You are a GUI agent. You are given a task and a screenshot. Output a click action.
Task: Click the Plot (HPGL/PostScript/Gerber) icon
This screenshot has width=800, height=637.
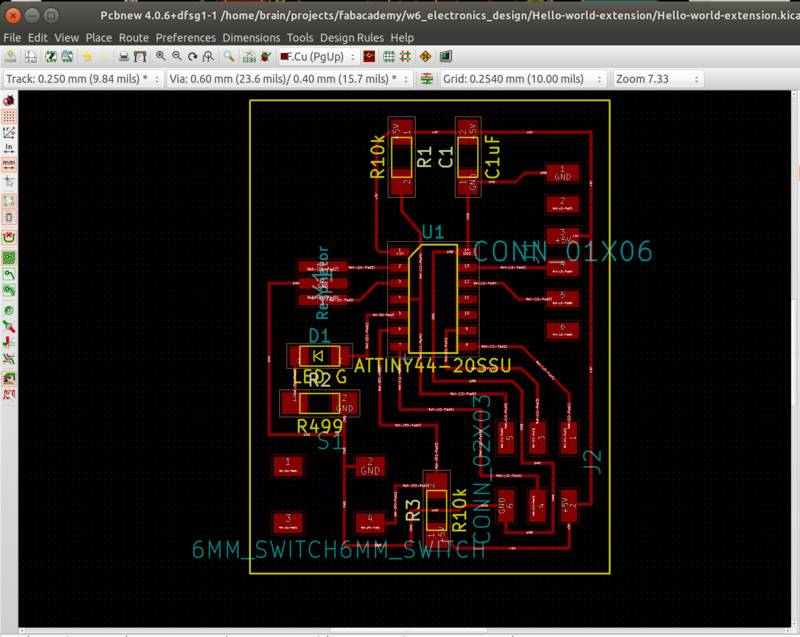(140, 57)
